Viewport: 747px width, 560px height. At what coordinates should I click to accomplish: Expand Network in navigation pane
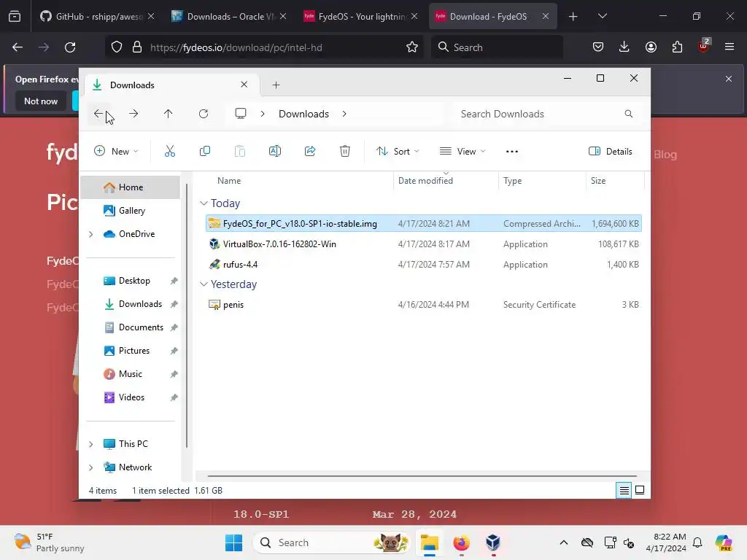point(90,467)
